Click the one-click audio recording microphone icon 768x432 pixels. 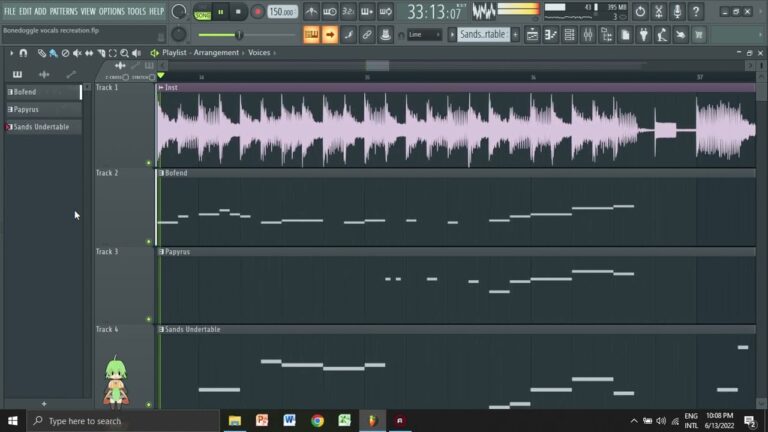(x=677, y=11)
